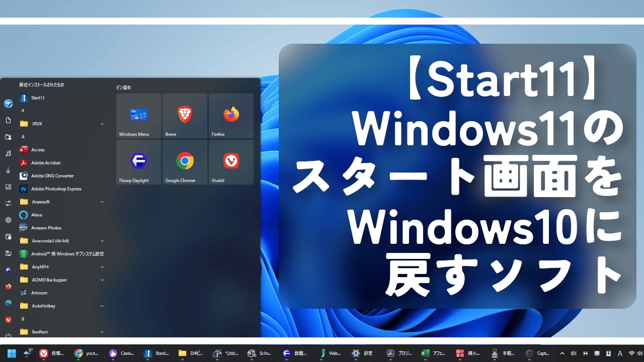Image resolution: width=644 pixels, height=362 pixels.
Task: Launch Access from the app list
Action: tap(61, 149)
